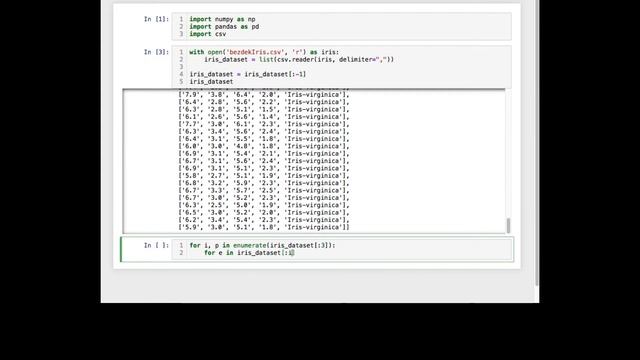
Task: Click the 'iris_dataset = iris_dataset[:-1]' line
Action: click(247, 74)
